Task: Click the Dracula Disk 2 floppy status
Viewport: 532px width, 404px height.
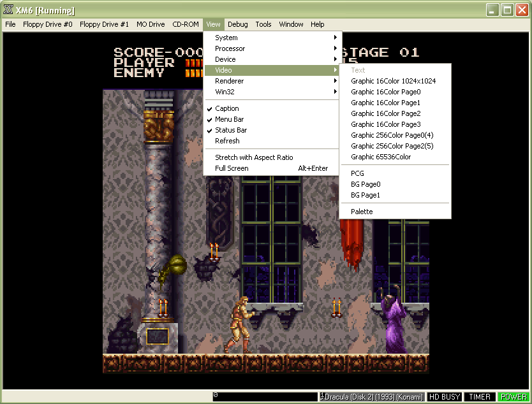Action: [371, 397]
